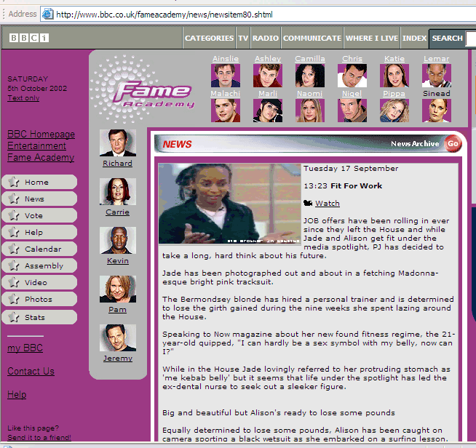Click the Text only link
476x448 pixels.
[x=23, y=97]
